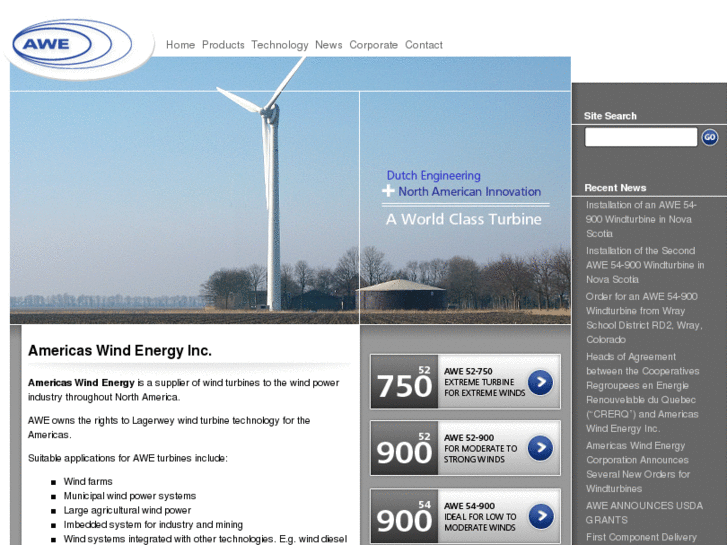Click the arrow icon on AWE 52-900 banner
This screenshot has width=727, height=545.
tap(540, 448)
